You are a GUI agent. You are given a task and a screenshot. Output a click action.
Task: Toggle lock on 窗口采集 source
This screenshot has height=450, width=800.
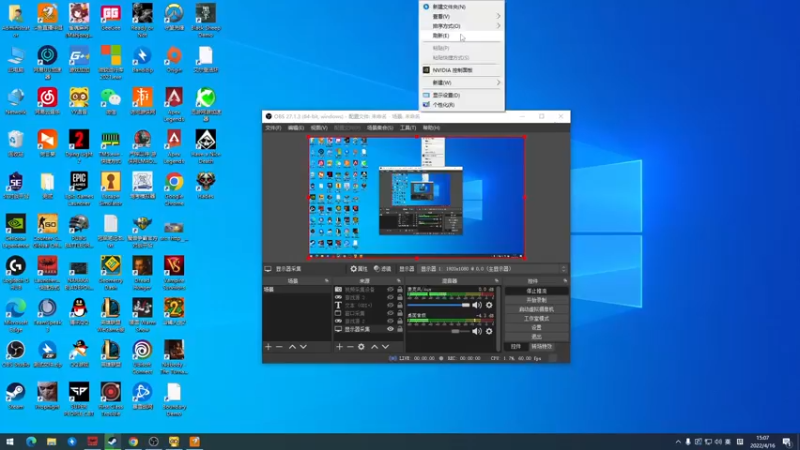pyautogui.click(x=399, y=313)
